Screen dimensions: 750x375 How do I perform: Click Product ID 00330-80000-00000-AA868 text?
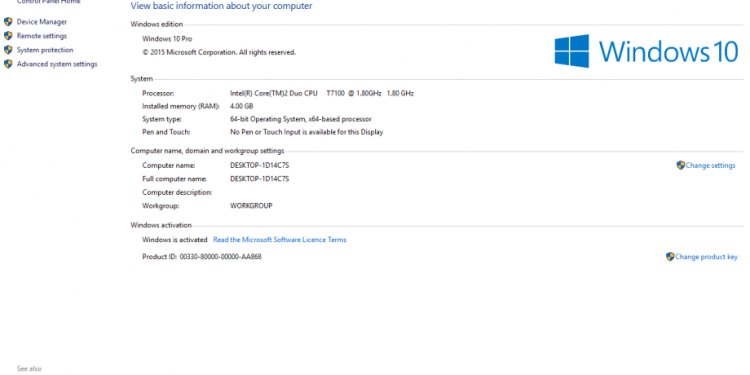[202, 257]
